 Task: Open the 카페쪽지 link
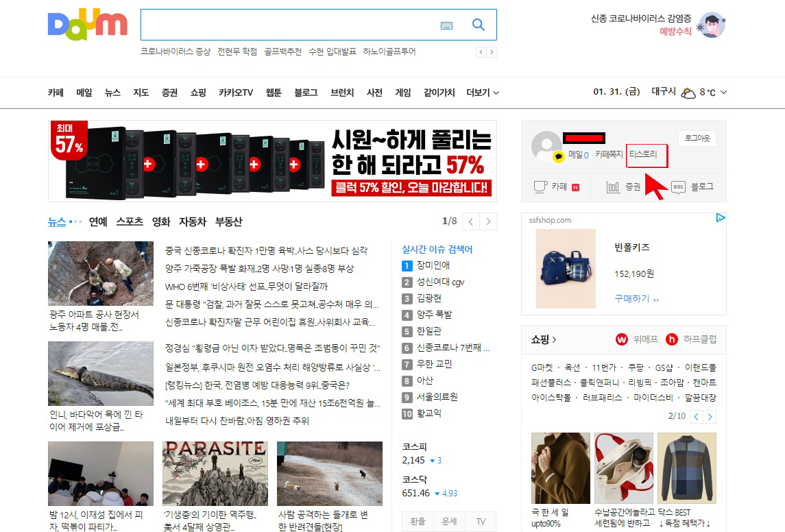(x=609, y=155)
